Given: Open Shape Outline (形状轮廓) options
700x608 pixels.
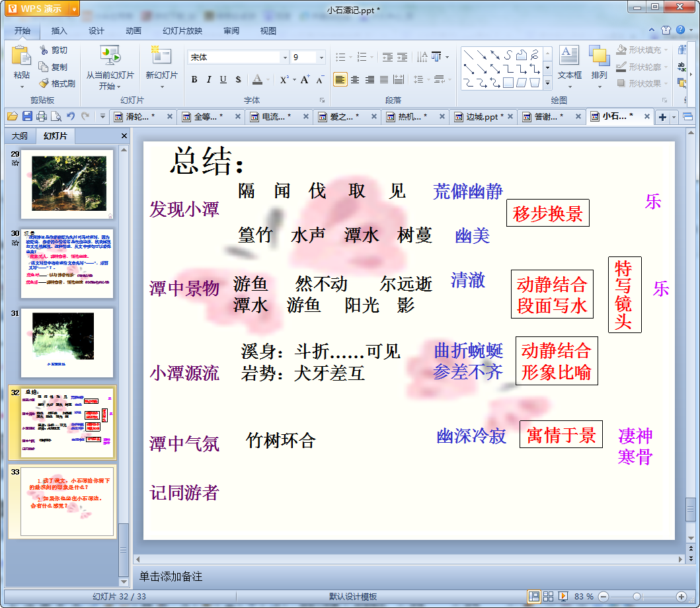Looking at the screenshot, I should [642, 67].
